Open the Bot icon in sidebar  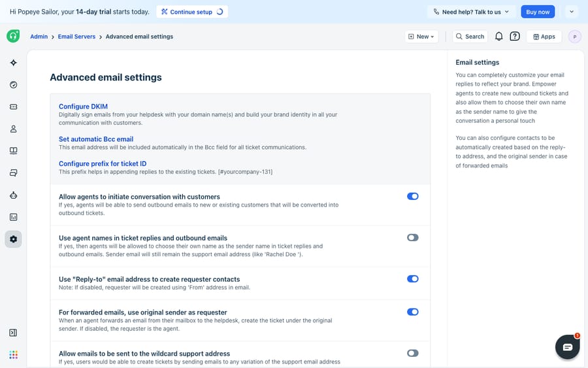pyautogui.click(x=14, y=195)
